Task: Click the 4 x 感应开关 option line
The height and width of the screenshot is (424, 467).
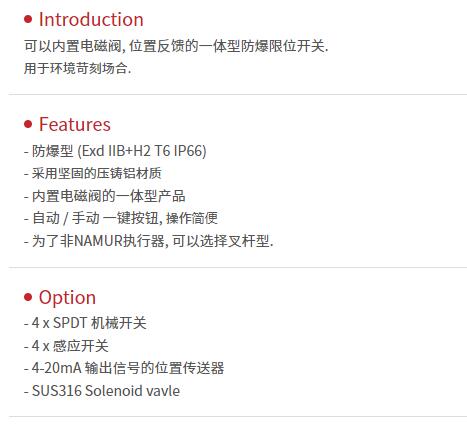Action: coord(66,346)
